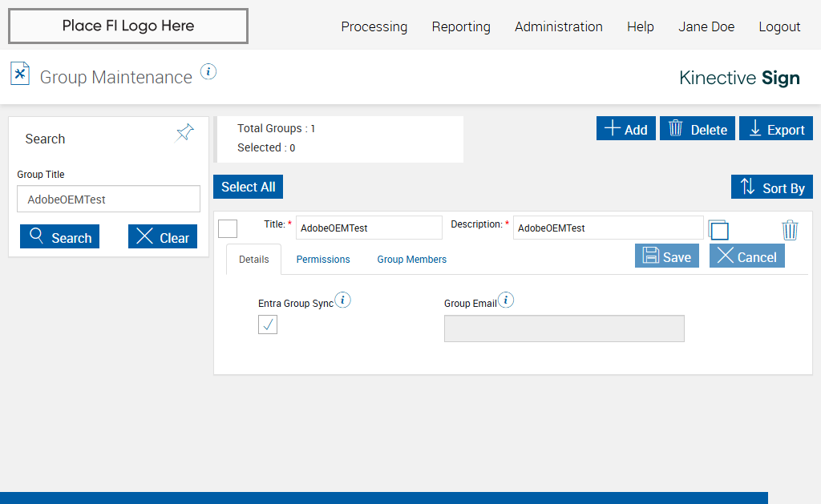Image resolution: width=821 pixels, height=504 pixels.
Task: Clear the search filter
Action: pyautogui.click(x=163, y=237)
